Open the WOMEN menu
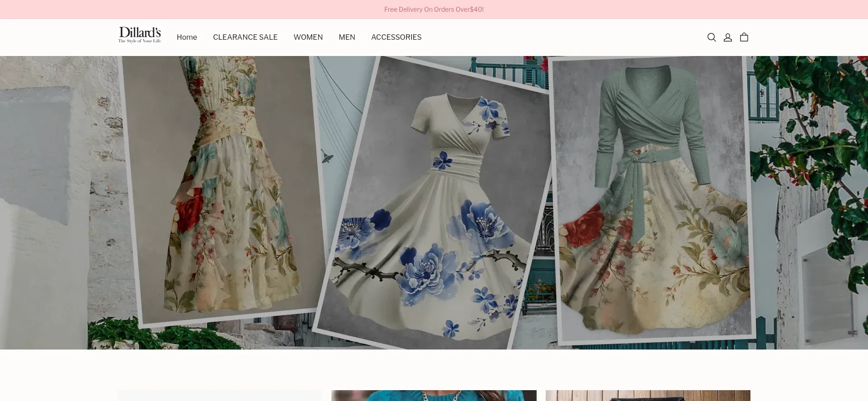Screen dimensions: 868x401 (x=308, y=37)
